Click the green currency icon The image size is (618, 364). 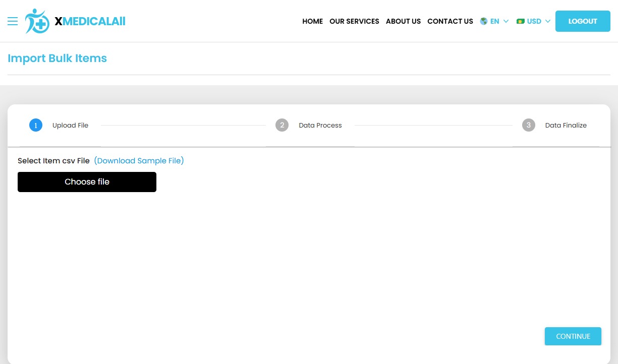521,21
